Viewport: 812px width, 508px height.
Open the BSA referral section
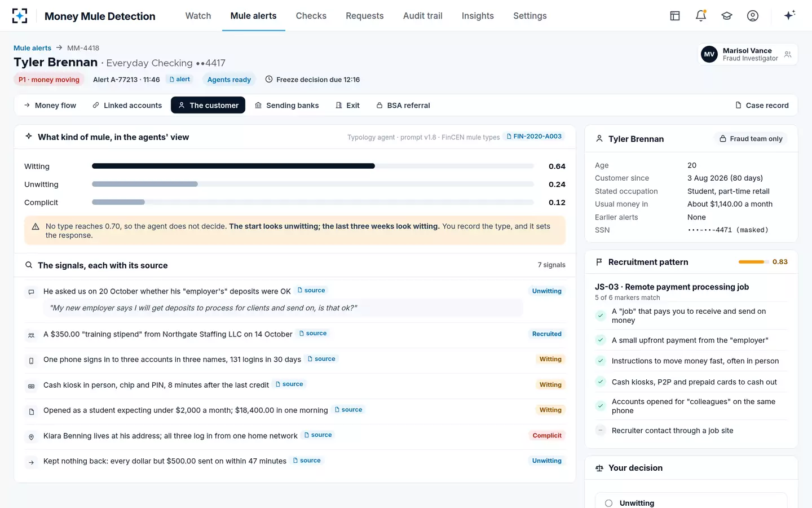point(403,106)
